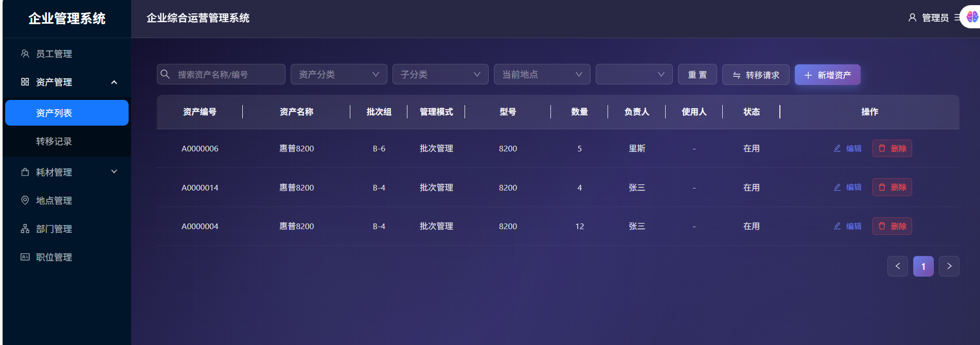
Task: Click the 负责人 column header
Action: [637, 112]
